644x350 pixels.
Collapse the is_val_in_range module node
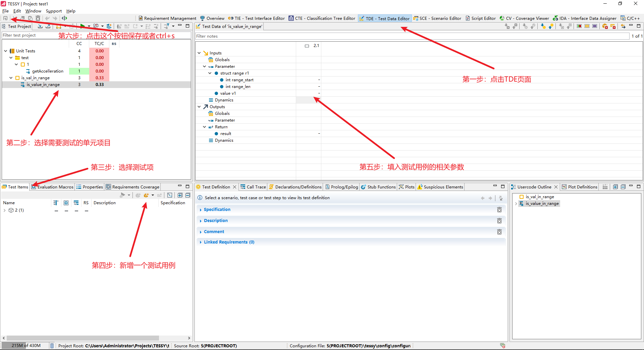click(x=11, y=78)
